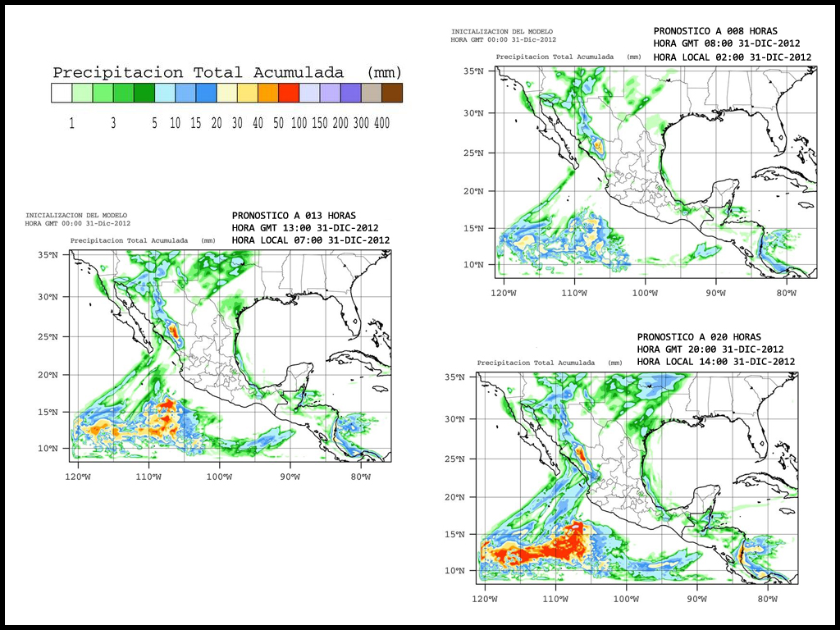Click the red swatch in the precipitation legend
The height and width of the screenshot is (630, 840).
point(289,93)
